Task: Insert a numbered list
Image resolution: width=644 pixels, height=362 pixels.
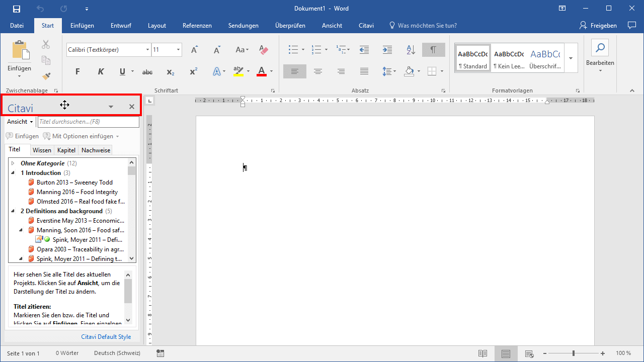Action: tap(316, 50)
